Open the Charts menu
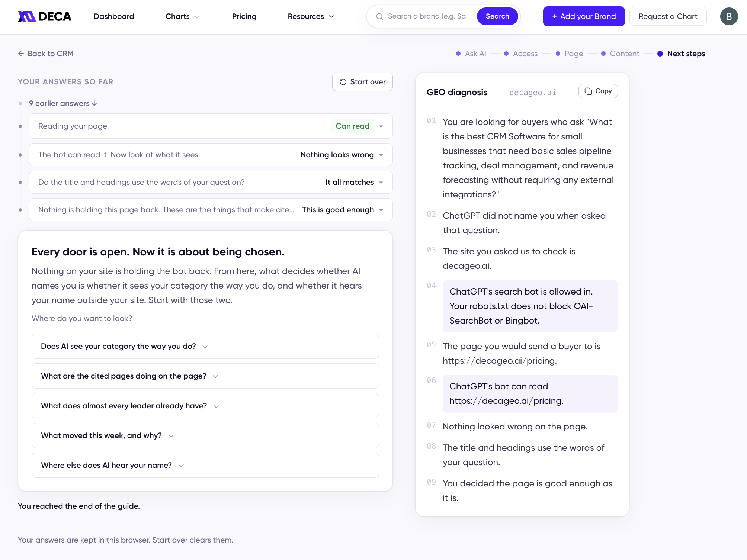This screenshot has height=560, width=747. point(182,16)
